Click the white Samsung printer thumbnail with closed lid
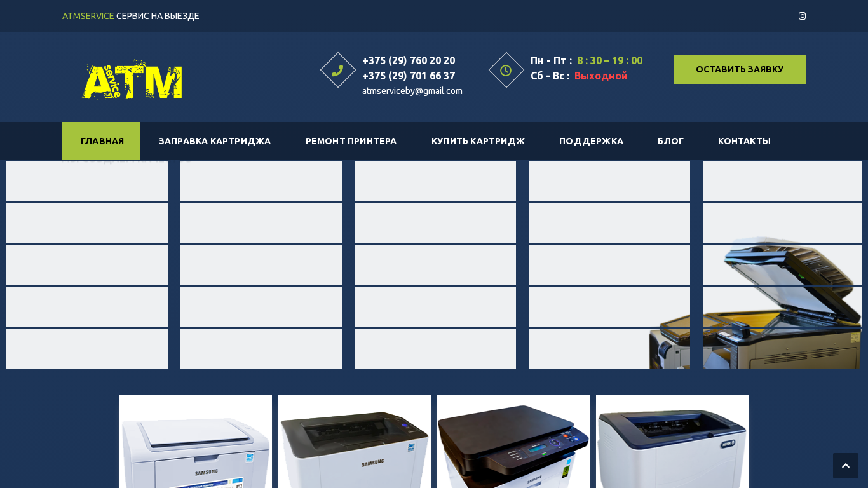868x488 pixels. (x=196, y=442)
